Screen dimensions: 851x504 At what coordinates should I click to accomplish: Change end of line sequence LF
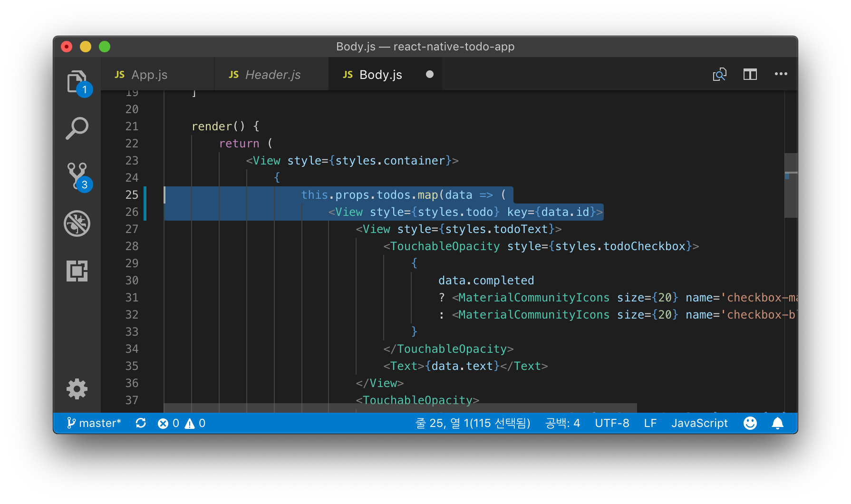click(x=650, y=423)
